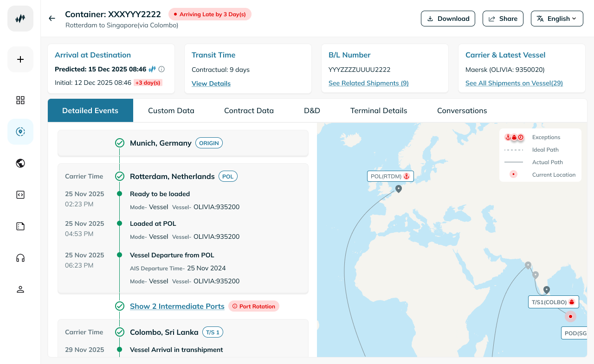
Task: Open the dashboard grid icon in sidebar
Action: pyautogui.click(x=20, y=100)
